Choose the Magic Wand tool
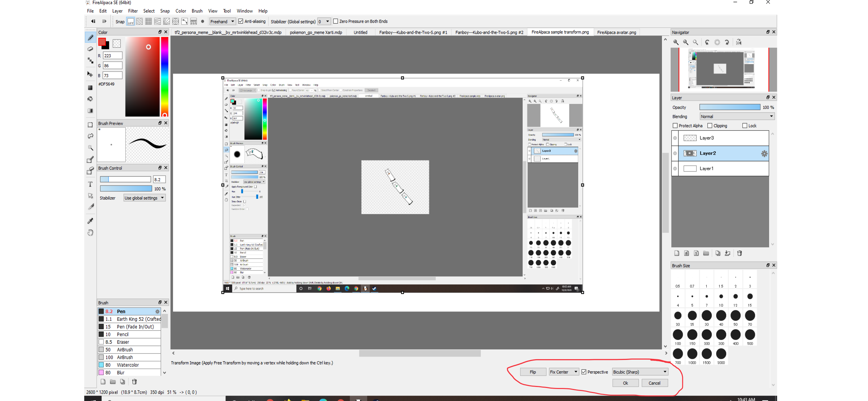868x401 pixels. pyautogui.click(x=90, y=147)
